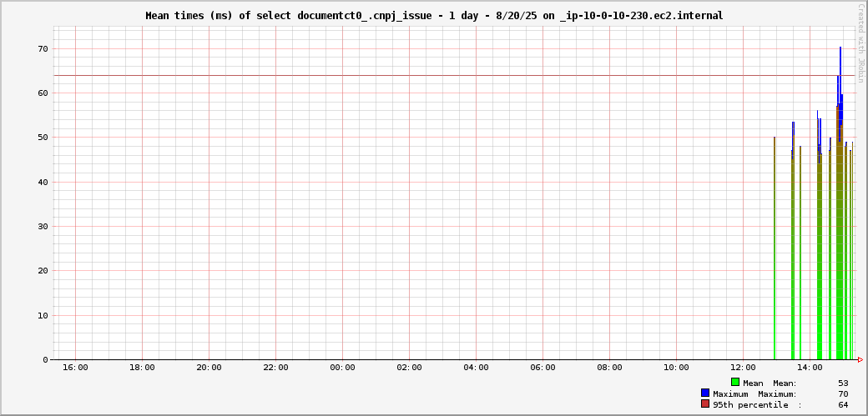The width and height of the screenshot is (868, 416).
Task: Click the 18:00 time axis label
Action: (142, 368)
